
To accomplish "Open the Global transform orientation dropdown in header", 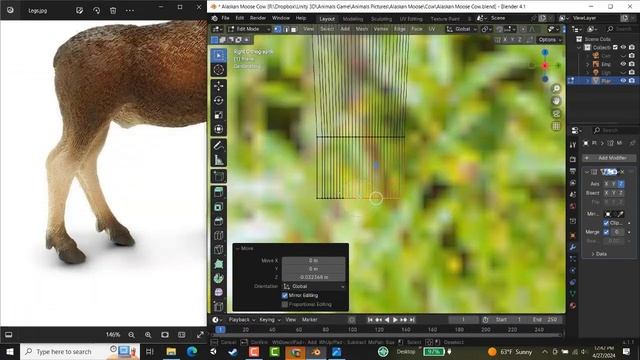I will click(x=462, y=29).
